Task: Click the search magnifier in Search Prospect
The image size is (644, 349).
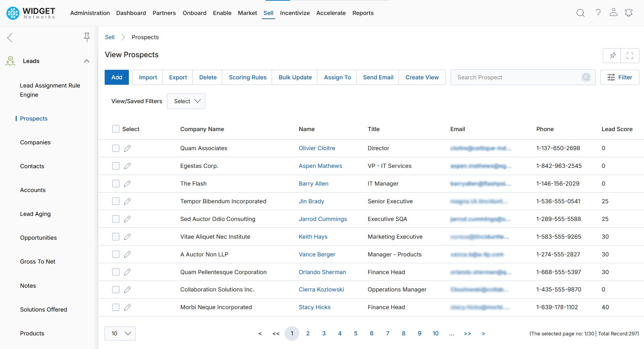Action: tap(586, 77)
